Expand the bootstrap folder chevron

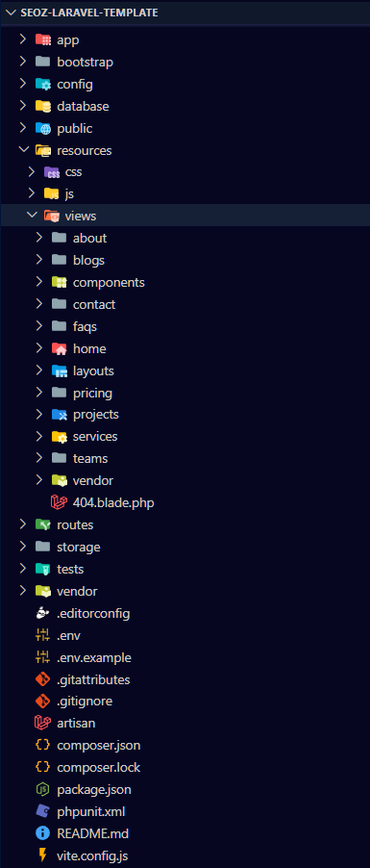point(23,62)
